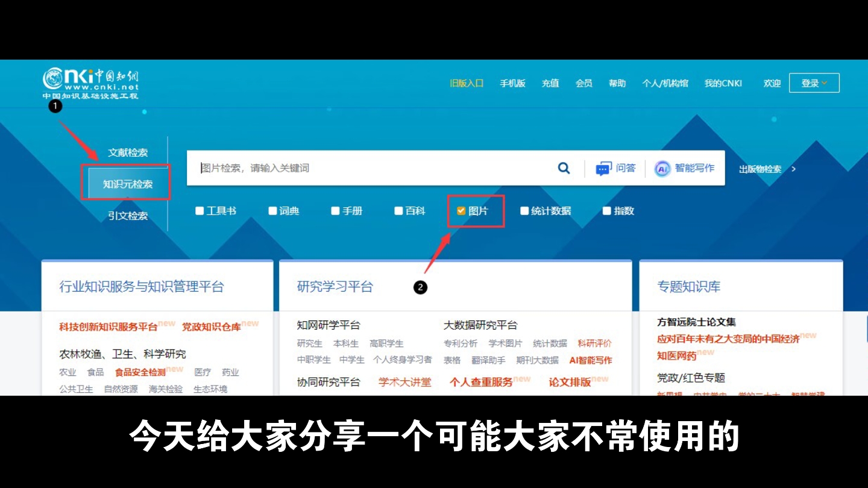Open 方智远院士论文集 link

click(696, 322)
